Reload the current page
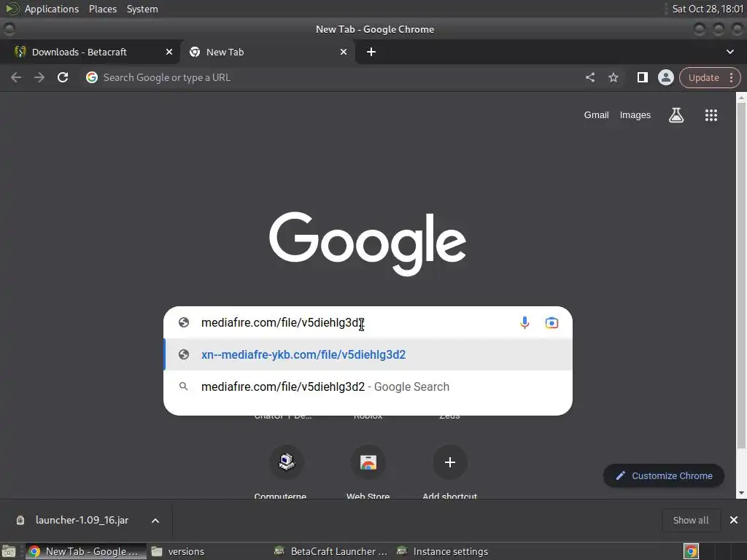The image size is (747, 560). coord(63,77)
